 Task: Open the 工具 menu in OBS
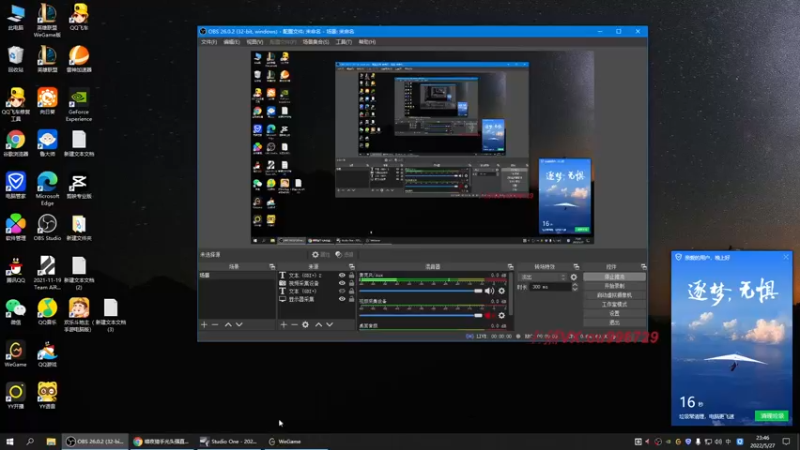pos(343,42)
